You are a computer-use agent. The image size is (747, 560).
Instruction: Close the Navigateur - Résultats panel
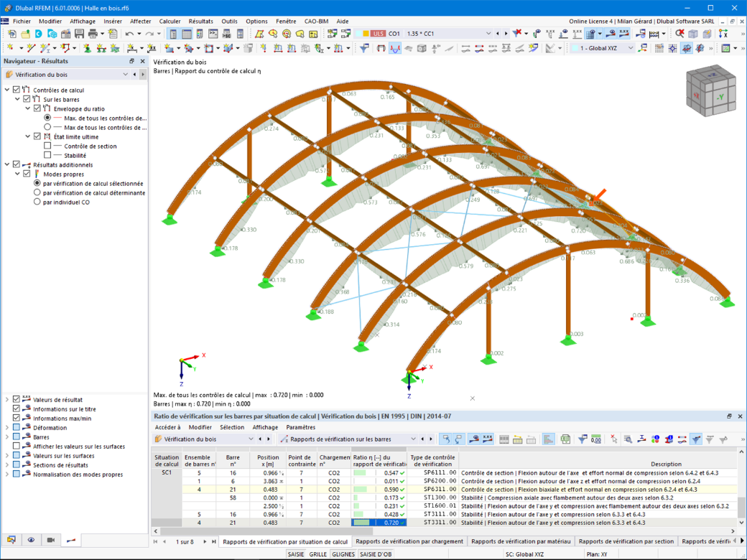tap(142, 61)
